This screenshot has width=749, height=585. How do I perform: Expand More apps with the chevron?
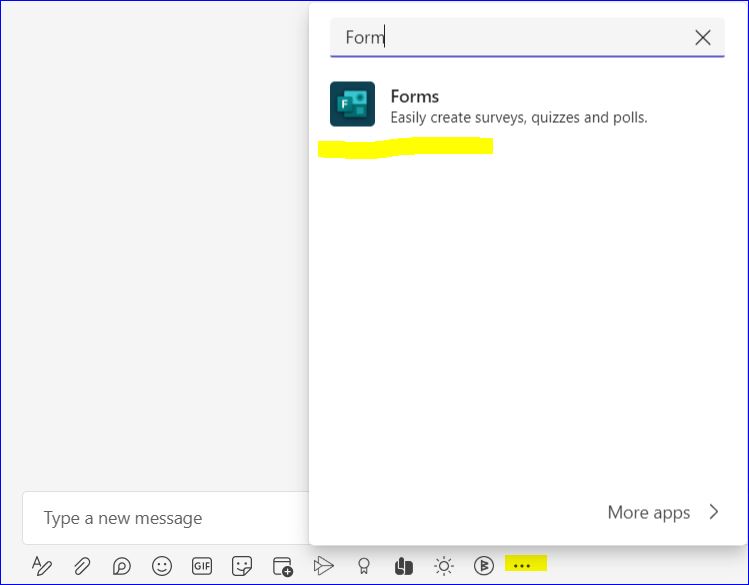point(714,512)
